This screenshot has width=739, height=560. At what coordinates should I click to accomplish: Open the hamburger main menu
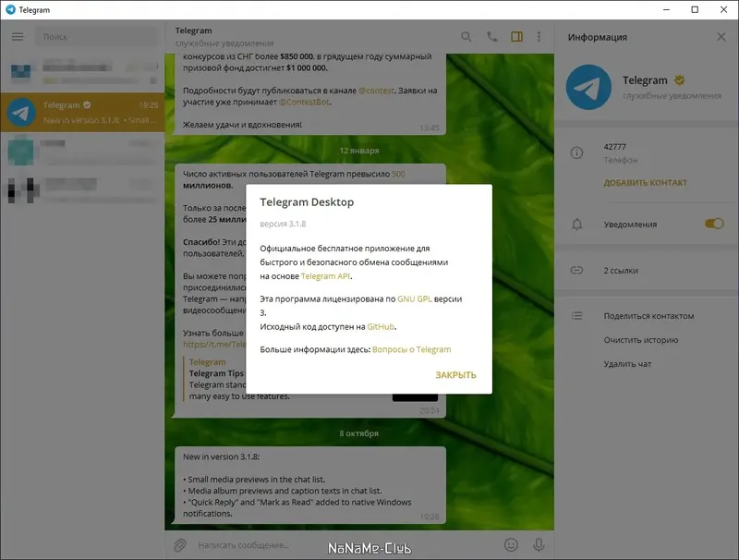18,37
